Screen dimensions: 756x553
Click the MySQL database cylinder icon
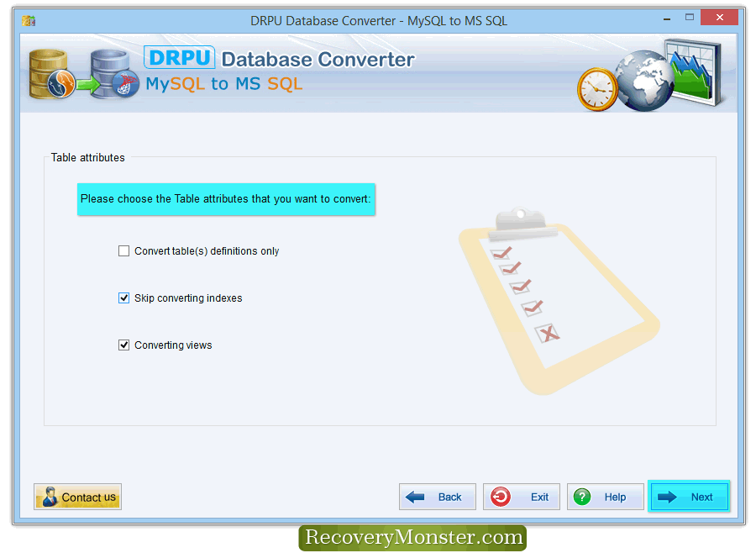tap(50, 74)
